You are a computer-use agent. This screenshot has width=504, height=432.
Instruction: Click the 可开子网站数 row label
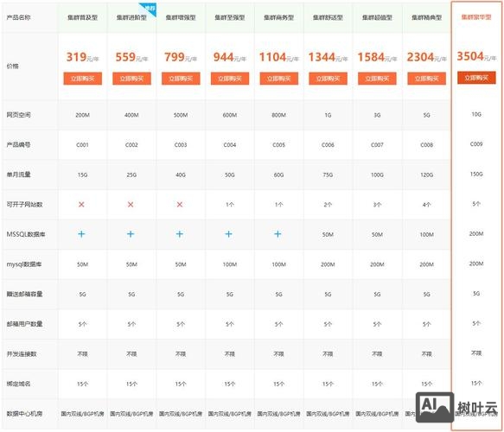(x=24, y=205)
